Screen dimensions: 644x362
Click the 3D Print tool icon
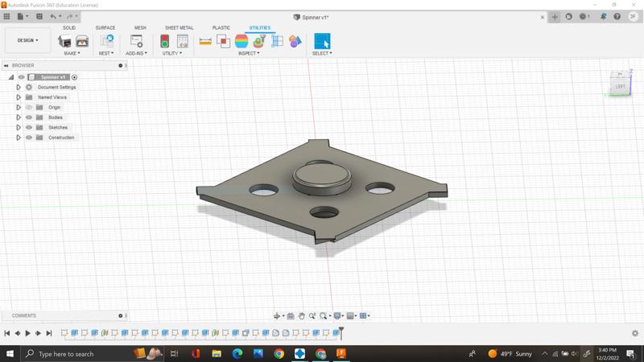pyautogui.click(x=64, y=41)
